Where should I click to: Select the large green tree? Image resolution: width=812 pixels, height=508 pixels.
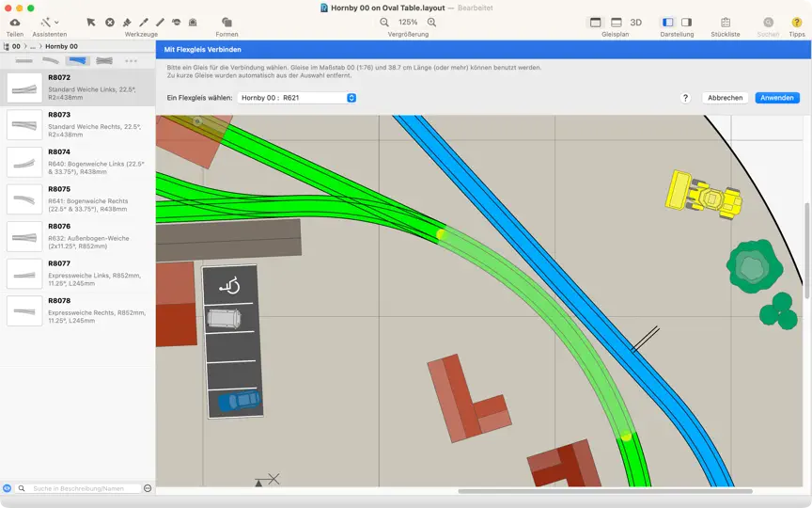point(755,267)
